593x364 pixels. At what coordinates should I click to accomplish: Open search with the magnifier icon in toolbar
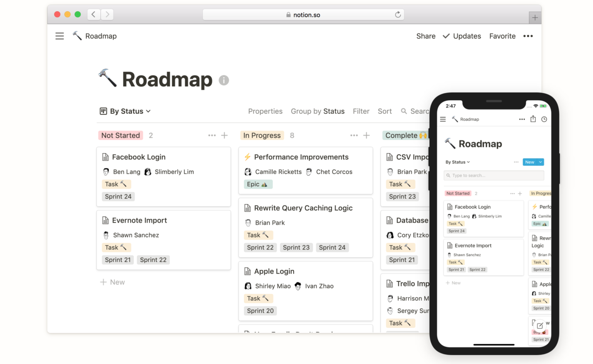[x=404, y=111]
